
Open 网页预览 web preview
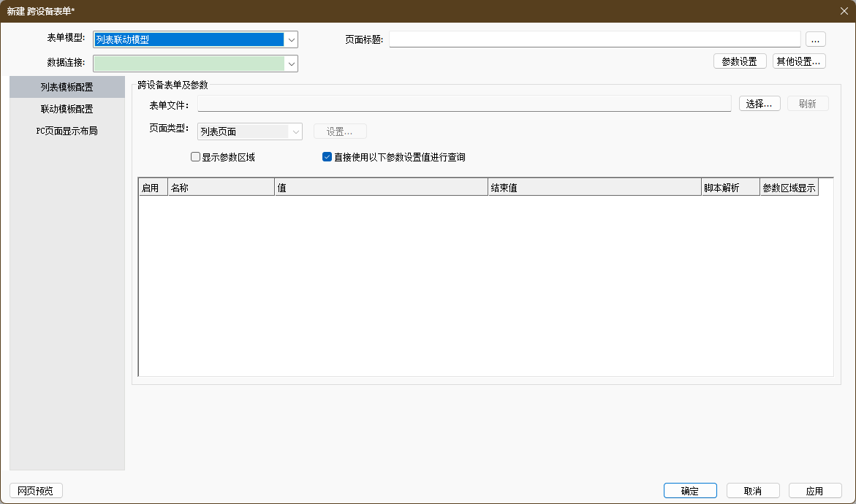pyautogui.click(x=36, y=491)
